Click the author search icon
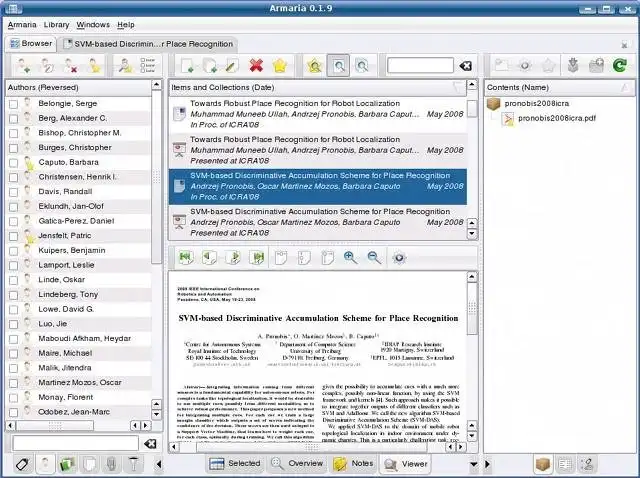The width and height of the screenshot is (640, 478). click(125, 65)
